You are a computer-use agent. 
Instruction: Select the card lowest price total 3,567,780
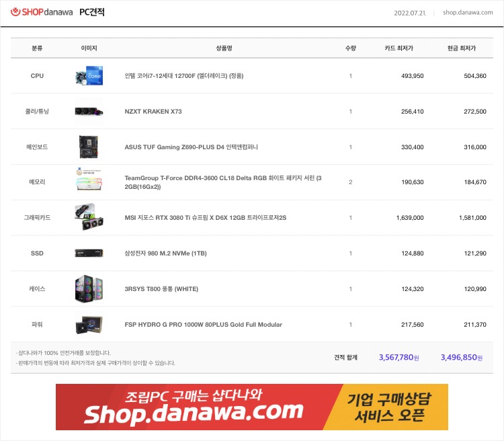[x=399, y=358]
